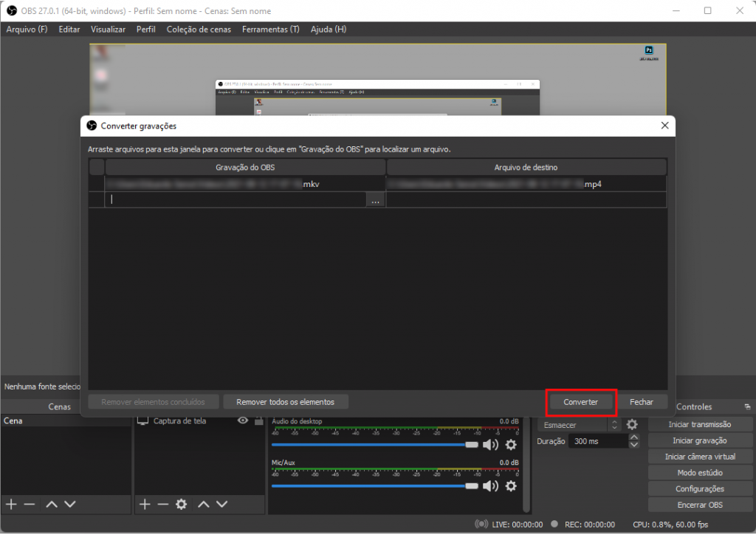Mute the Áudio do desktop speaker icon
756x535 pixels.
[x=490, y=445]
